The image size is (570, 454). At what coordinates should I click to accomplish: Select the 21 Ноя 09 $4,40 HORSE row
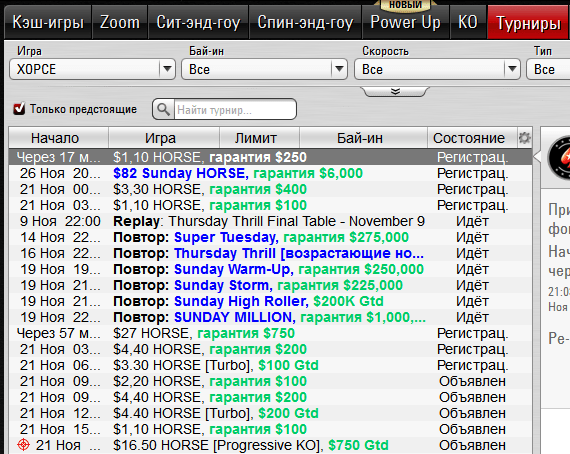pos(270,397)
